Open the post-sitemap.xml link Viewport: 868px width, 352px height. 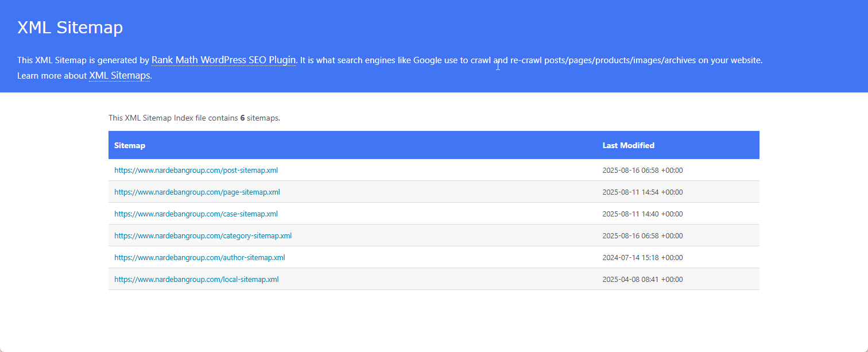point(196,171)
